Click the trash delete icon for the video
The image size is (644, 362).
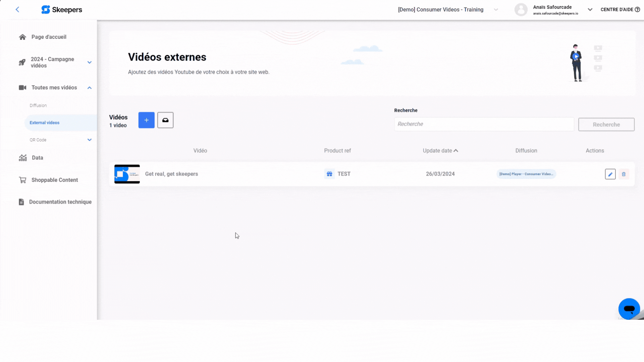624,174
